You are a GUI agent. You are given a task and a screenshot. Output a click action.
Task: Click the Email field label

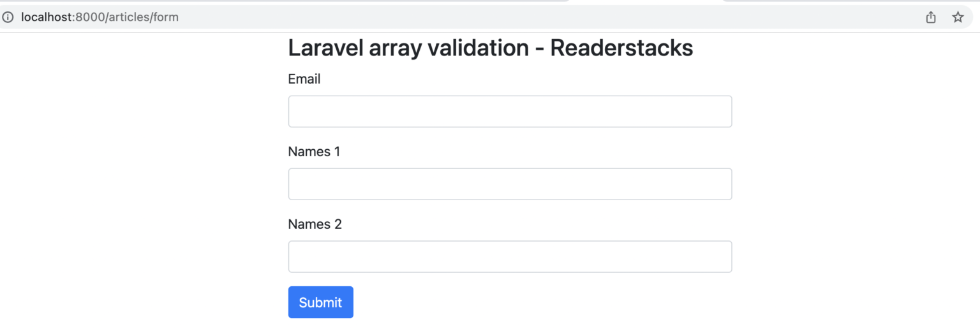coord(304,79)
